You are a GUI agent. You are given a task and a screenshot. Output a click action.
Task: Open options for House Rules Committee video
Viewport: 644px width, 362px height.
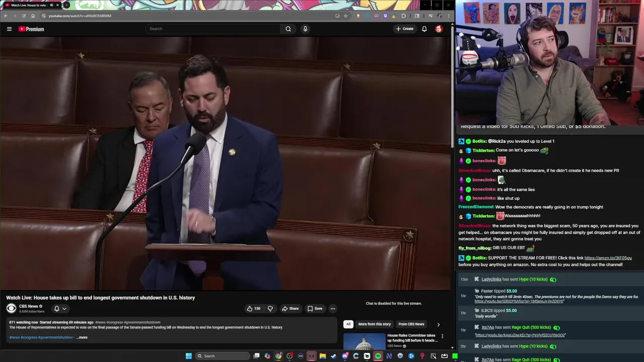pyautogui.click(x=442, y=336)
